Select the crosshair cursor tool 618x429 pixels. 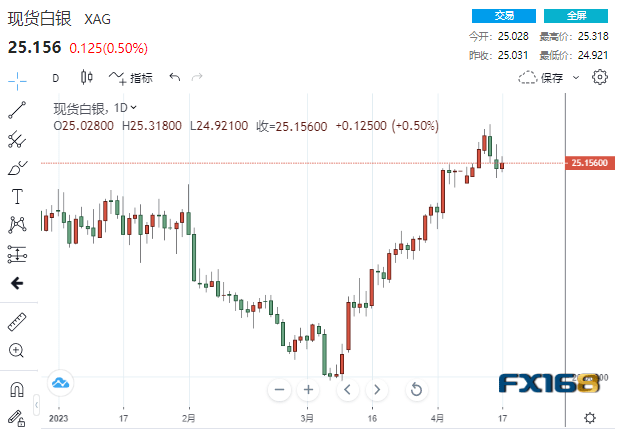coord(16,78)
